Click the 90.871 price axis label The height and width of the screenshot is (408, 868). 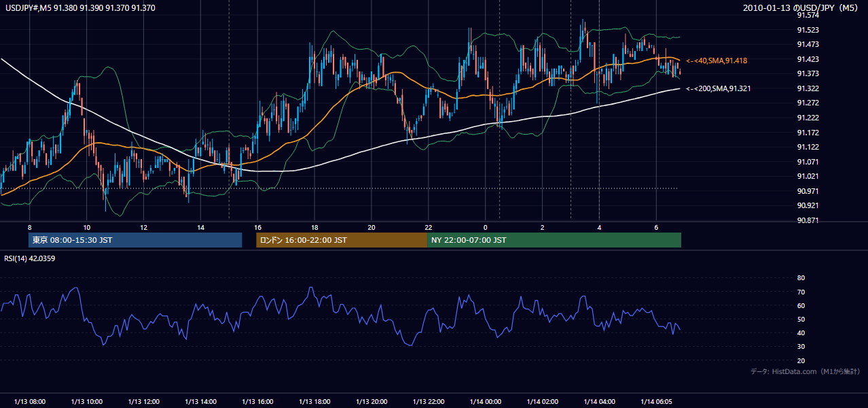[x=808, y=220]
